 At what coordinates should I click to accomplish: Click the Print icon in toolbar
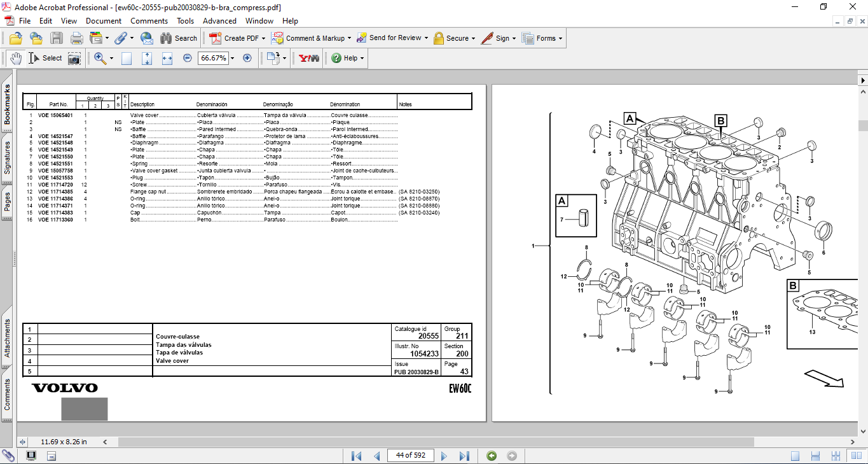[x=76, y=38]
